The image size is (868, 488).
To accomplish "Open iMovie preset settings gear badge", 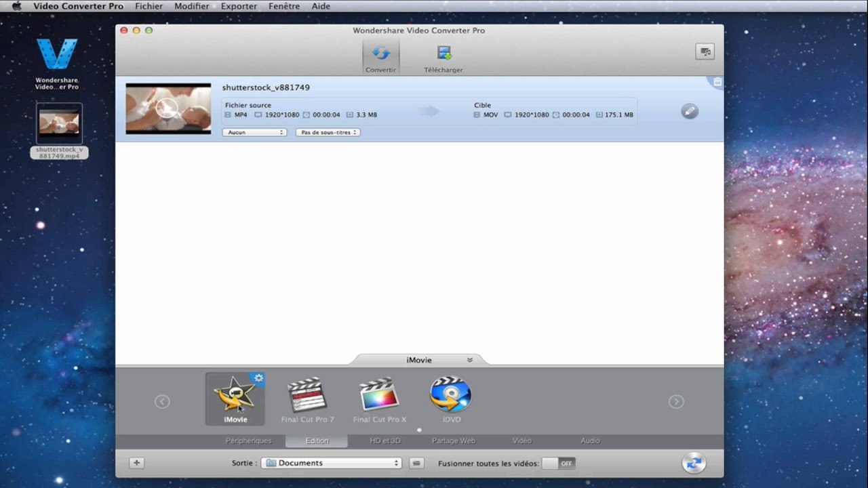I will tap(258, 378).
